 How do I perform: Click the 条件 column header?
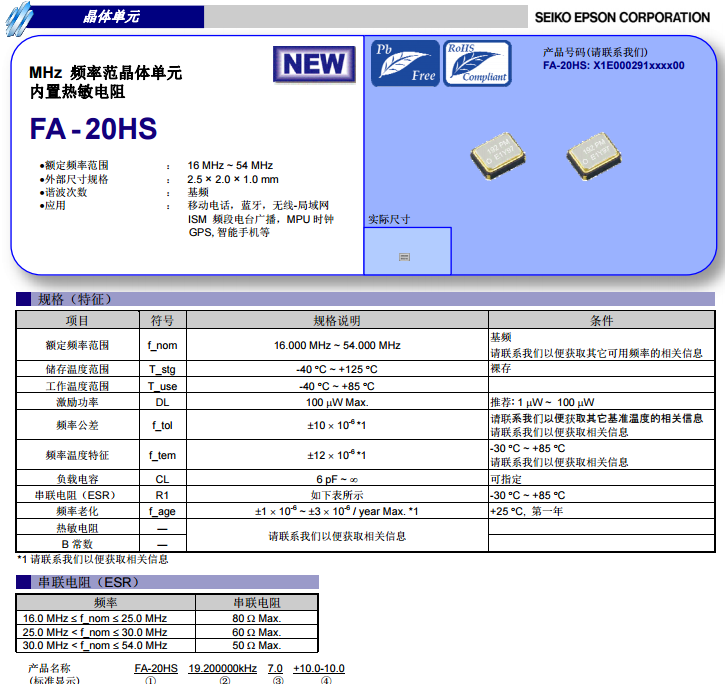[x=601, y=321]
